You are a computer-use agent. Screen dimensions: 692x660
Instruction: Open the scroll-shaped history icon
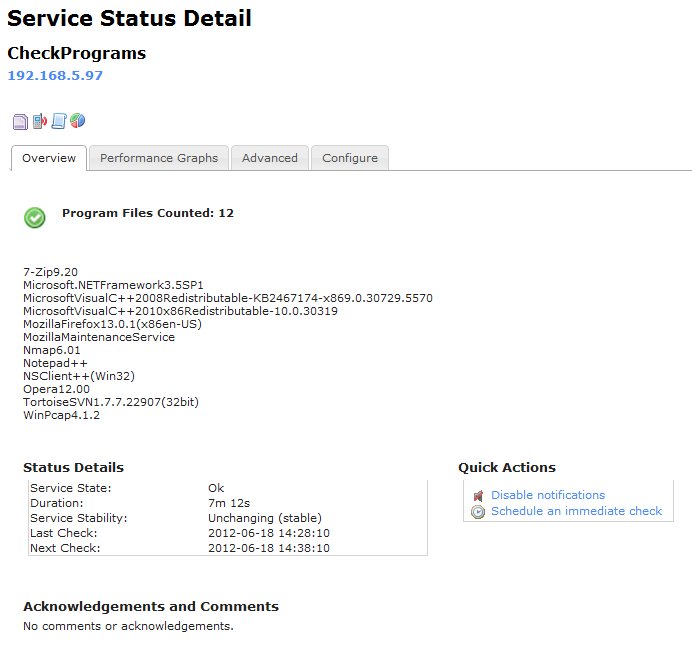[x=58, y=122]
